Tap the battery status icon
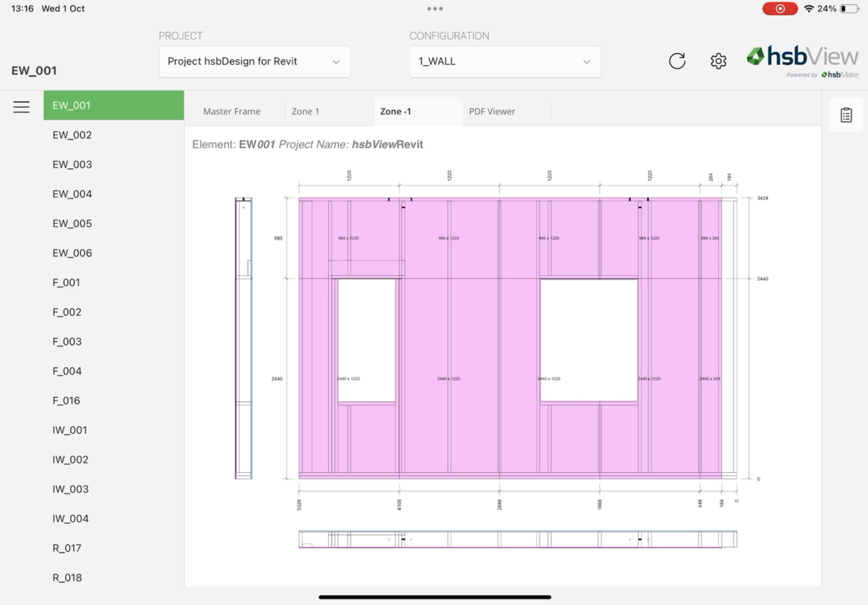This screenshot has height=605, width=868. (x=849, y=9)
